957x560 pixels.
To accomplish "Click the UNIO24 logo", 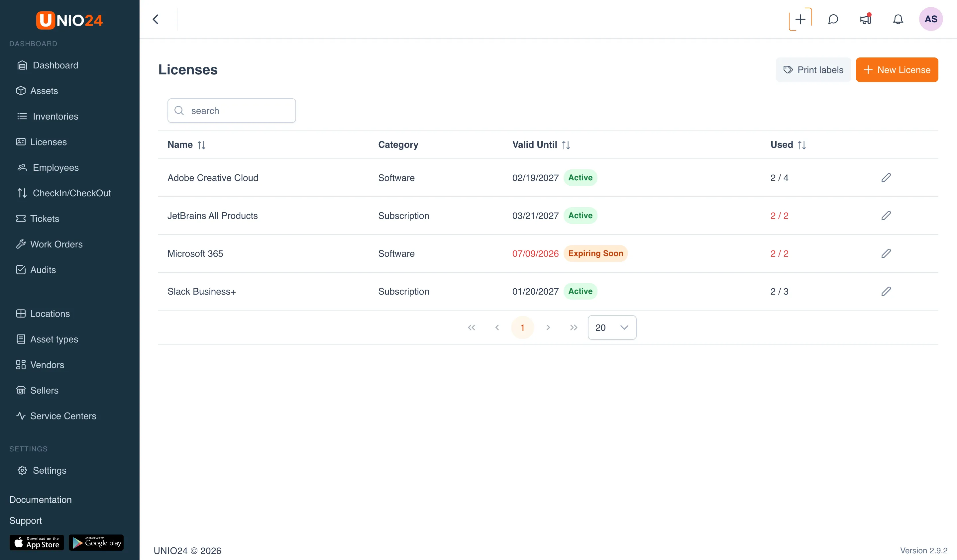I will coord(69,20).
